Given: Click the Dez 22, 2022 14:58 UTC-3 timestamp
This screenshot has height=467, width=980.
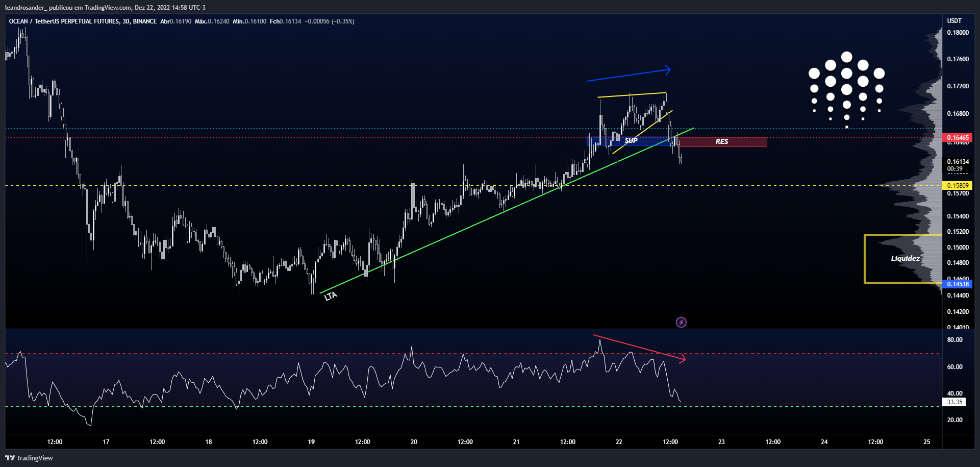Looking at the screenshot, I should (x=170, y=8).
